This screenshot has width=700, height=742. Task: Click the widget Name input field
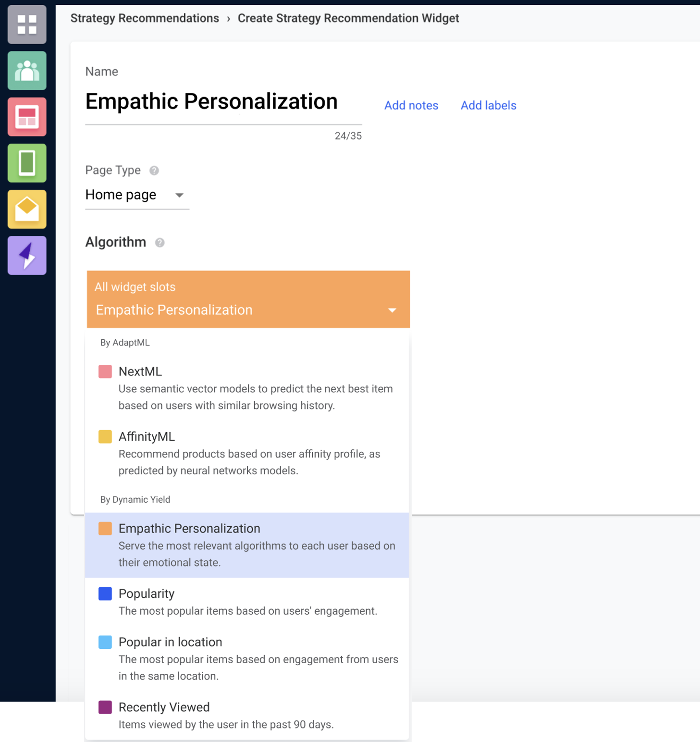223,102
